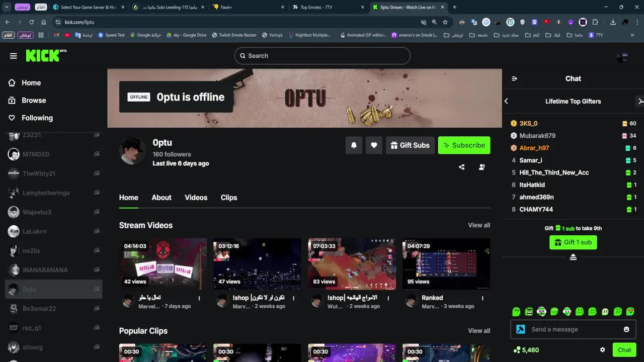
Task: Open Bo3omar22 followed channel
Action: coord(53,309)
